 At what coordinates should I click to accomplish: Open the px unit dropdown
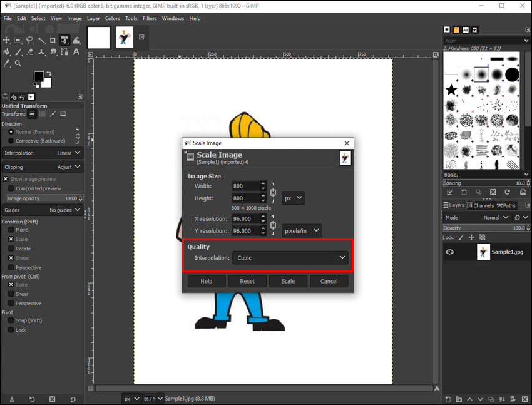point(293,198)
